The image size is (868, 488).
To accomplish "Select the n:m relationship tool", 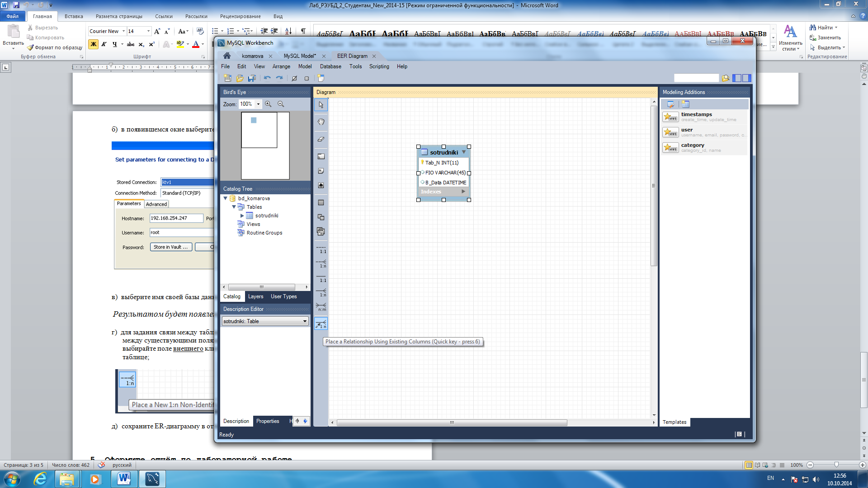I will 321,307.
